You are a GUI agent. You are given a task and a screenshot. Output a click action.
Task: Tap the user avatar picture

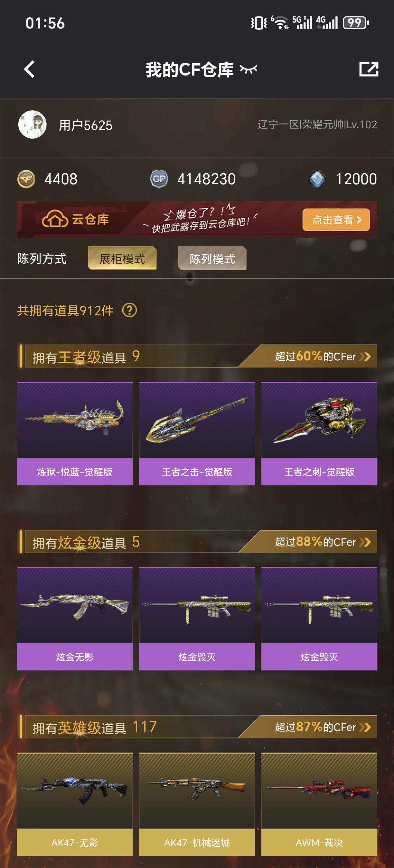[x=33, y=125]
